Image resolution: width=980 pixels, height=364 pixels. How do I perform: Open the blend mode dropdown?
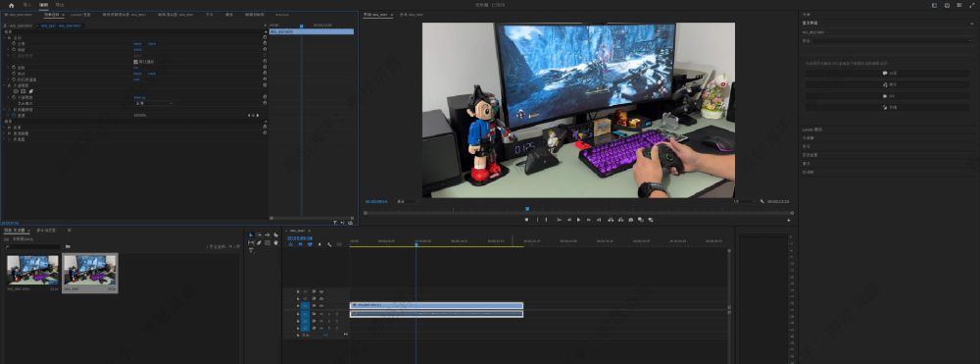tap(153, 103)
